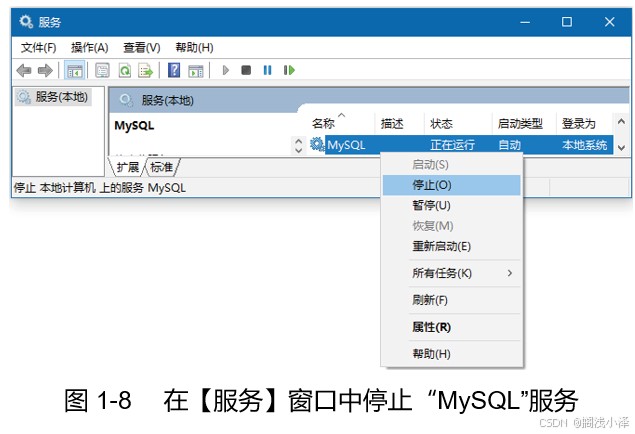635x434 pixels.
Task: Click the 本地系统 logon cell
Action: point(584,145)
